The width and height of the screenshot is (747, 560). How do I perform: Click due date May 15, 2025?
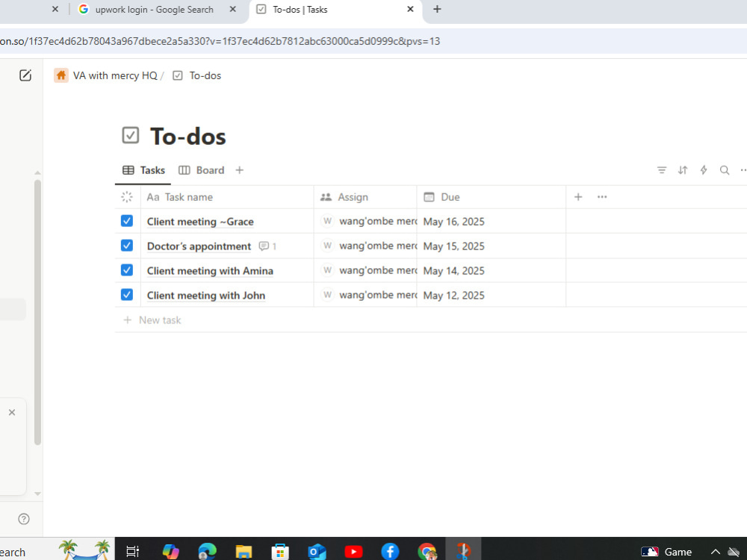(453, 246)
